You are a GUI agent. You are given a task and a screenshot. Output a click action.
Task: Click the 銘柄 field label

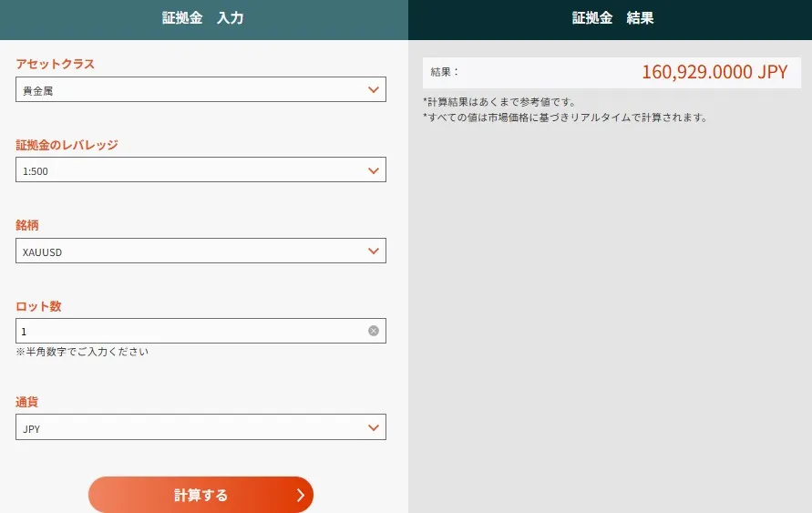tap(27, 225)
